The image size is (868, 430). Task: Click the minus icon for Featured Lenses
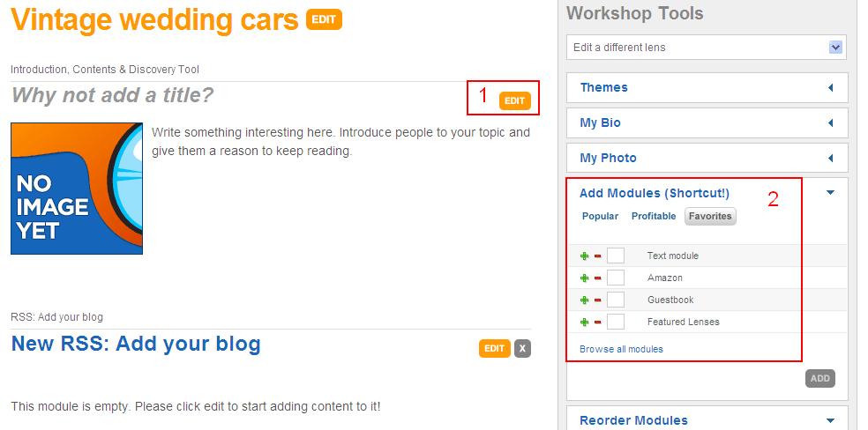pos(597,322)
